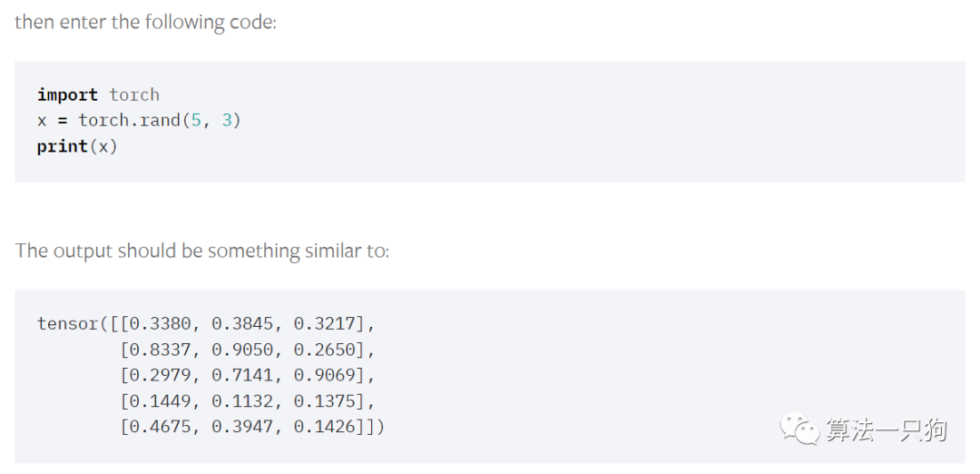The height and width of the screenshot is (474, 980).
Task: Click the value 0.2979 in the tensor
Action: click(161, 375)
